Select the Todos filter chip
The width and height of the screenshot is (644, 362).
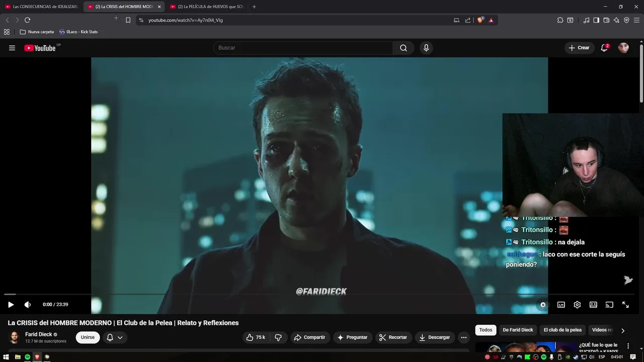click(486, 330)
